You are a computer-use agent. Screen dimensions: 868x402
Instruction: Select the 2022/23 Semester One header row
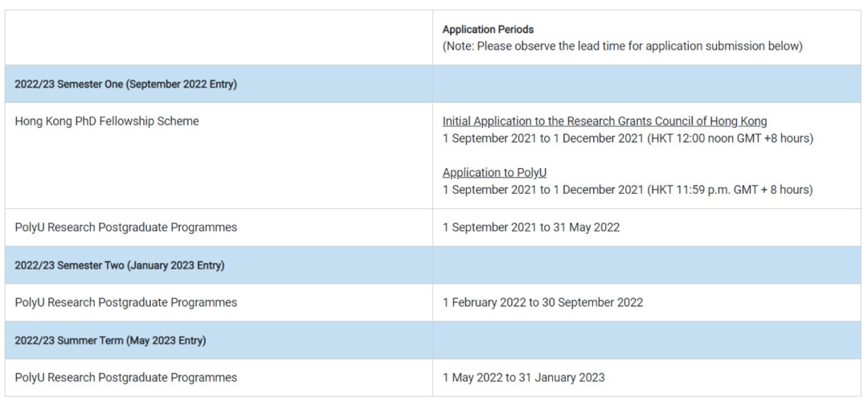click(x=433, y=84)
